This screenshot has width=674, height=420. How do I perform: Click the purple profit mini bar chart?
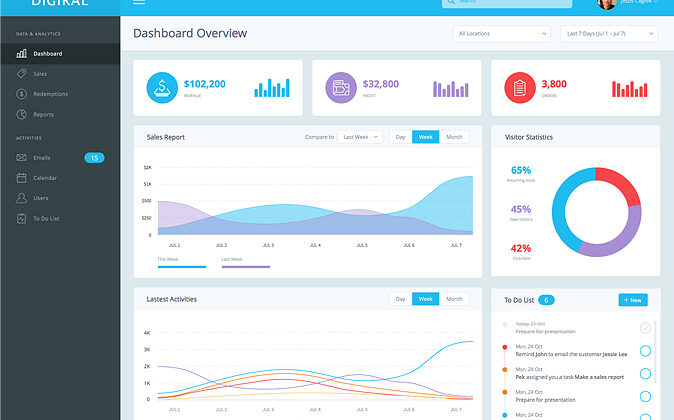click(450, 89)
